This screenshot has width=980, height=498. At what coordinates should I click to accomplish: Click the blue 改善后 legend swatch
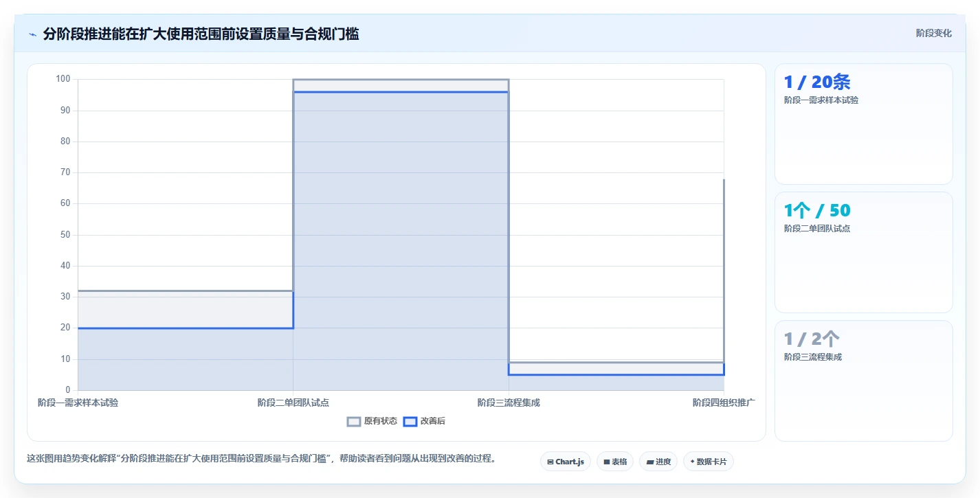410,421
